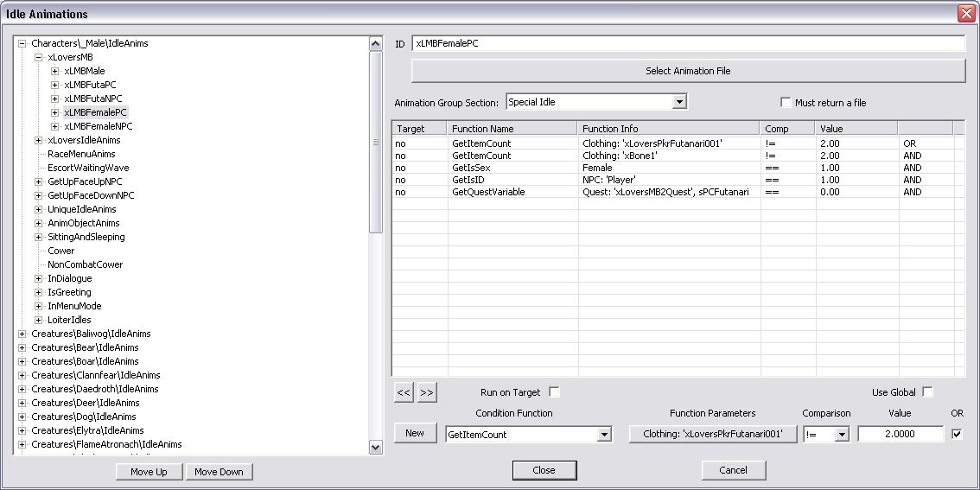Click the Close button at the bottom

pos(544,471)
